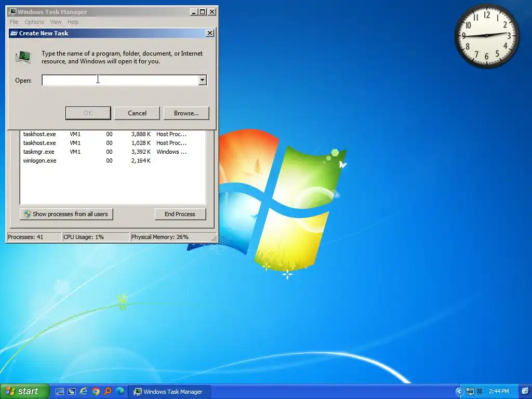Launch Internet Explorer from quick launch
532x399 pixels.
point(84,392)
